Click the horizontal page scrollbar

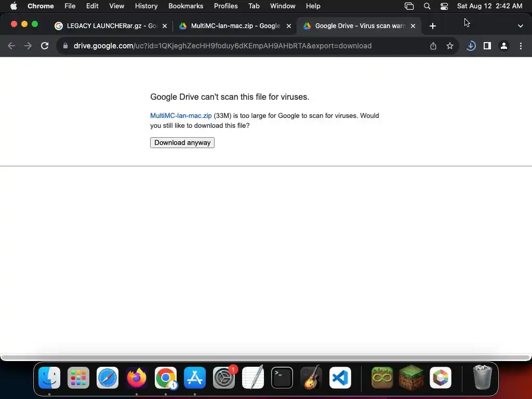[x=265, y=357]
